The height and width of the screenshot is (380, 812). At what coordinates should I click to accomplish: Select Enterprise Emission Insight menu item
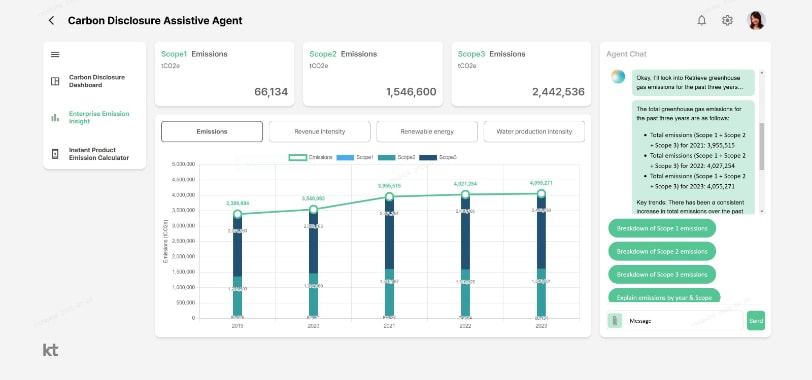99,118
